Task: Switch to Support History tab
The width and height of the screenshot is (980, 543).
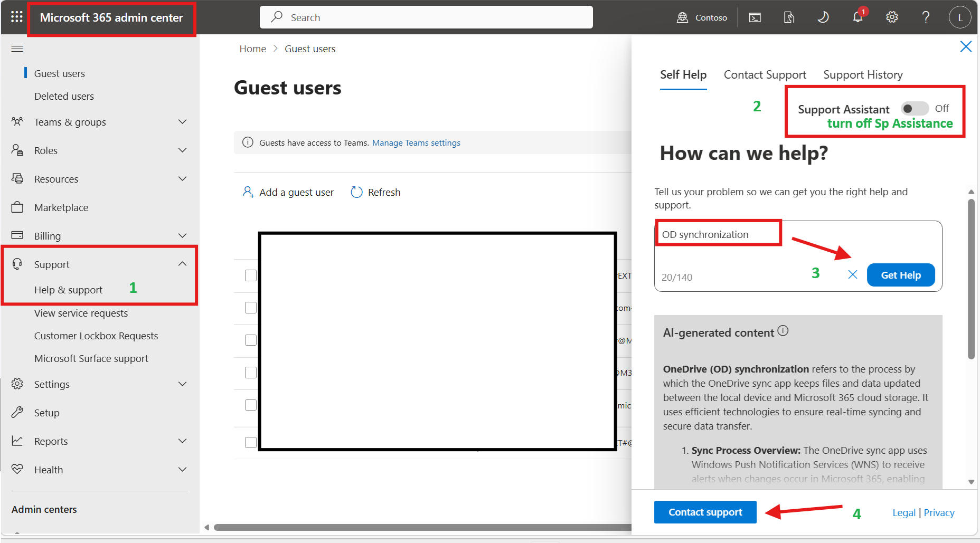Action: tap(863, 75)
